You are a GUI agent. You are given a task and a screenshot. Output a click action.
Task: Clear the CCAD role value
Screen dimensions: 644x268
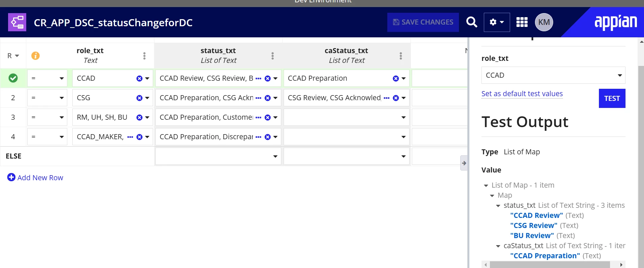click(x=139, y=78)
